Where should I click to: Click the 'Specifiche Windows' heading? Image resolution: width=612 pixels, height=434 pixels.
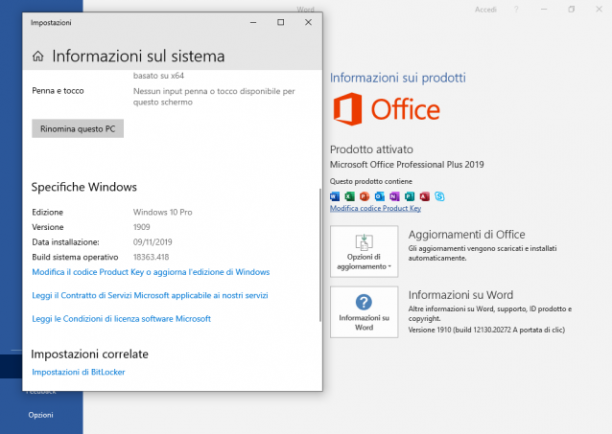(x=84, y=187)
